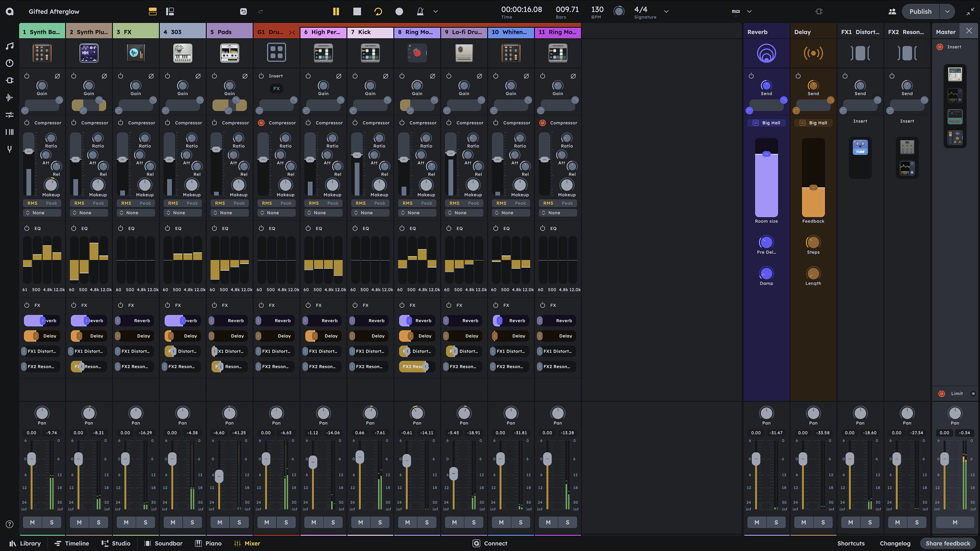
Task: Click the Reverb bus effect icon
Action: (767, 53)
